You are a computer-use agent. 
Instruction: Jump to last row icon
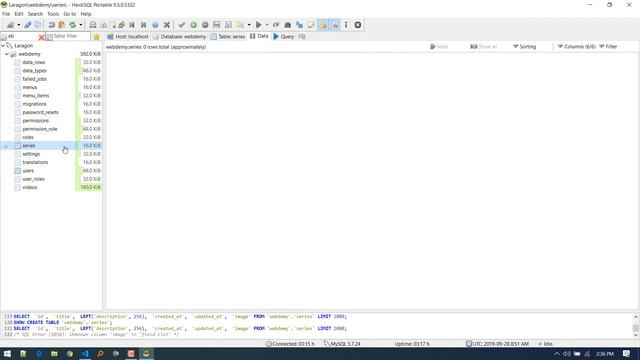point(143,25)
